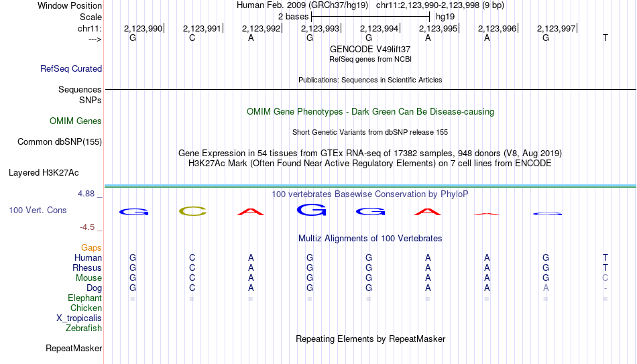The width and height of the screenshot is (637, 364).
Task: Click Publications: Sequences in Scientific Articles title
Action: coord(370,80)
